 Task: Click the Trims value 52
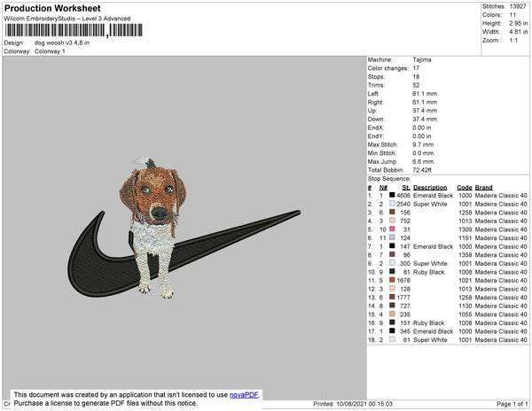[417, 85]
